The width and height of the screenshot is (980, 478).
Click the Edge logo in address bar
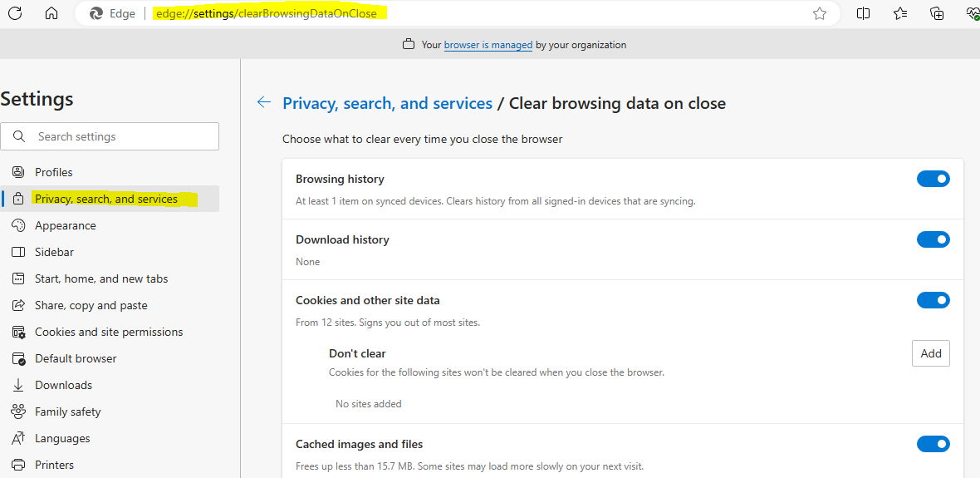point(96,13)
